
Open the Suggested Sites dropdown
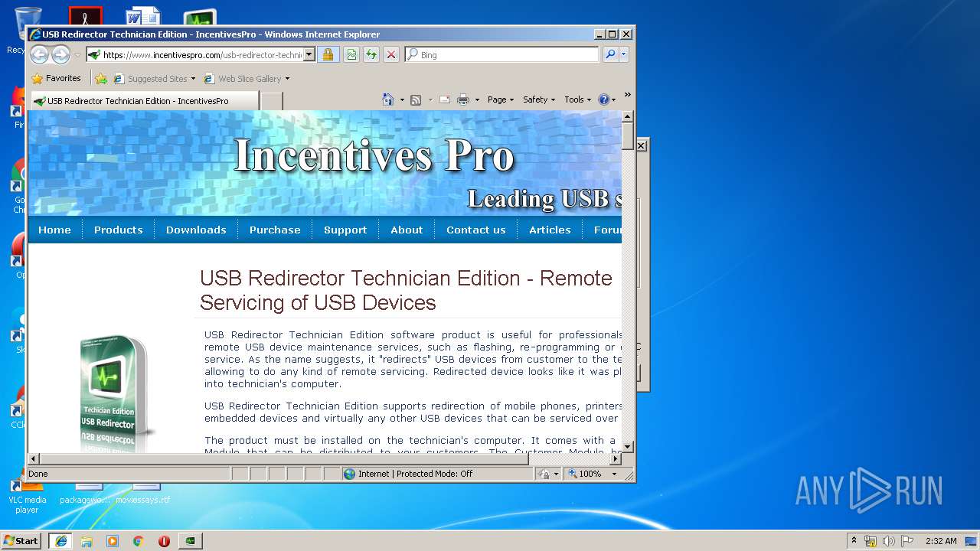tap(193, 79)
